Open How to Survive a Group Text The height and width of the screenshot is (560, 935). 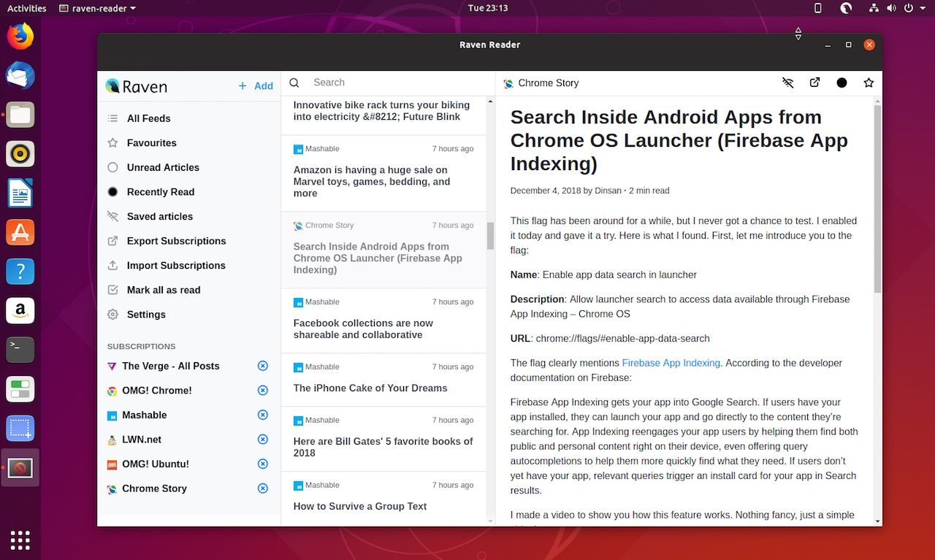click(383, 498)
